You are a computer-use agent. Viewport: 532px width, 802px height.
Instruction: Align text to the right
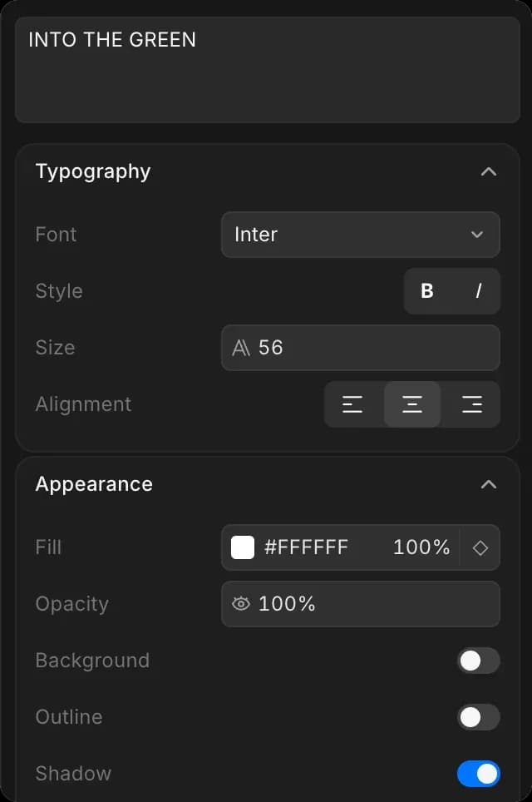pyautogui.click(x=471, y=404)
